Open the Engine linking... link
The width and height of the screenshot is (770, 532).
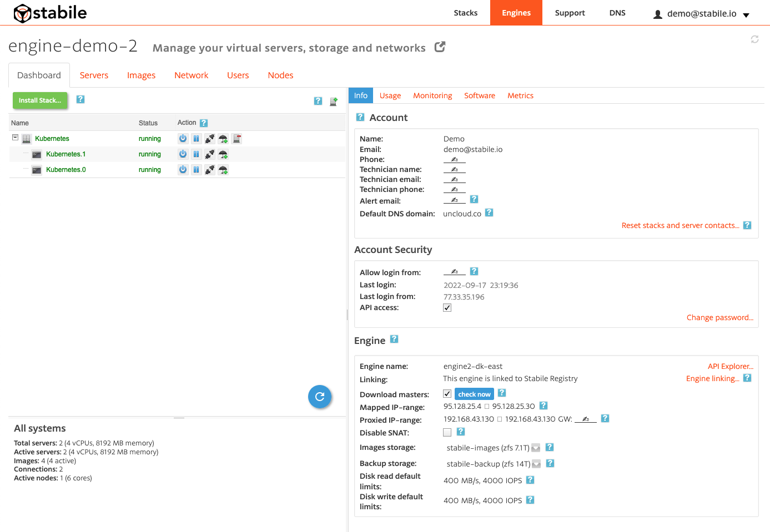[x=713, y=378]
